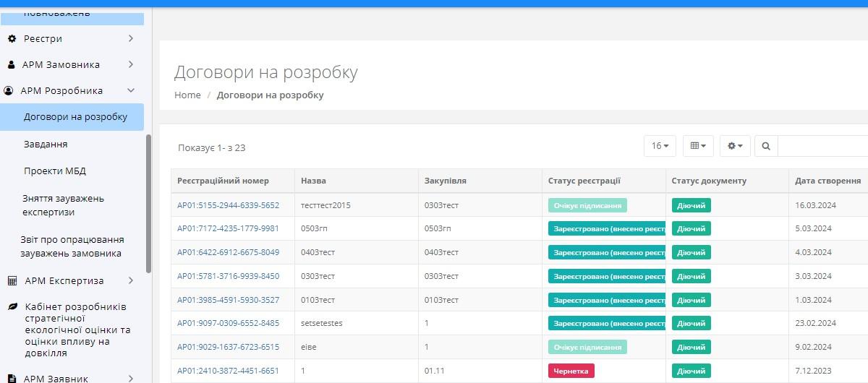
Task: Click the person icon beside АРМ Замовника
Action: (11, 64)
